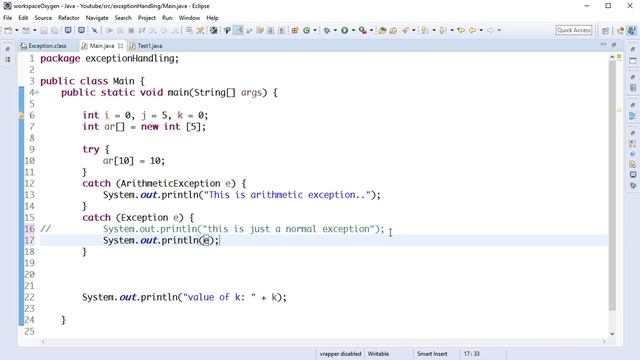Click the Open Perspective icon
Image resolution: width=640 pixels, height=360 pixels.
pyautogui.click(x=606, y=31)
